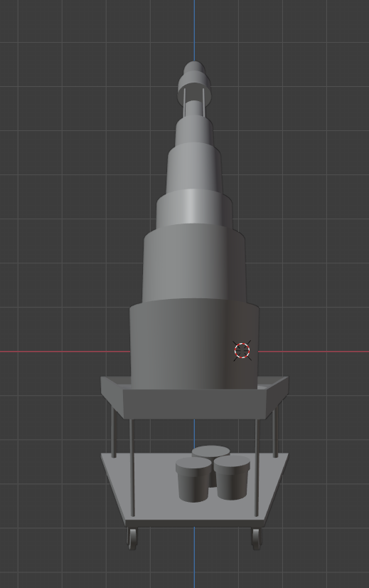
Task: Select the back left cart leg pole
Action: (114, 432)
